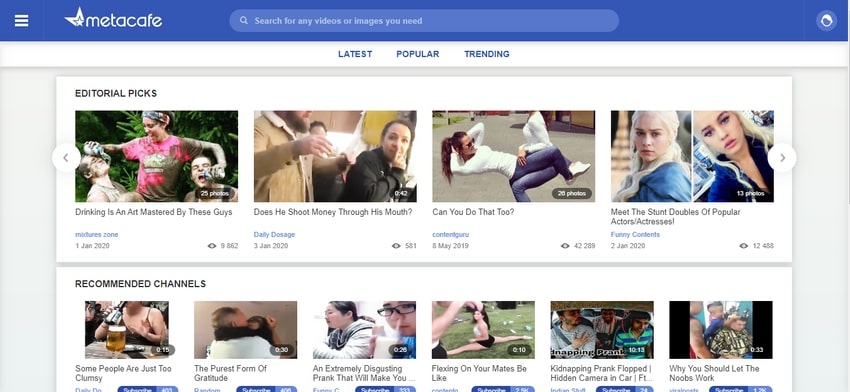Image resolution: width=850 pixels, height=392 pixels.
Task: Visit the mixtures zone channel
Action: click(x=96, y=235)
